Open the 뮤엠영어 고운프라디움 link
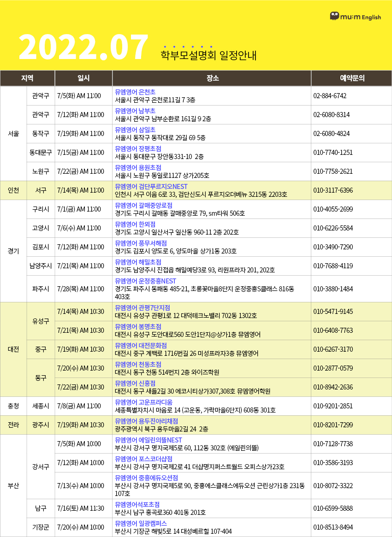Screen dimensions: 392x537 pos(143,402)
